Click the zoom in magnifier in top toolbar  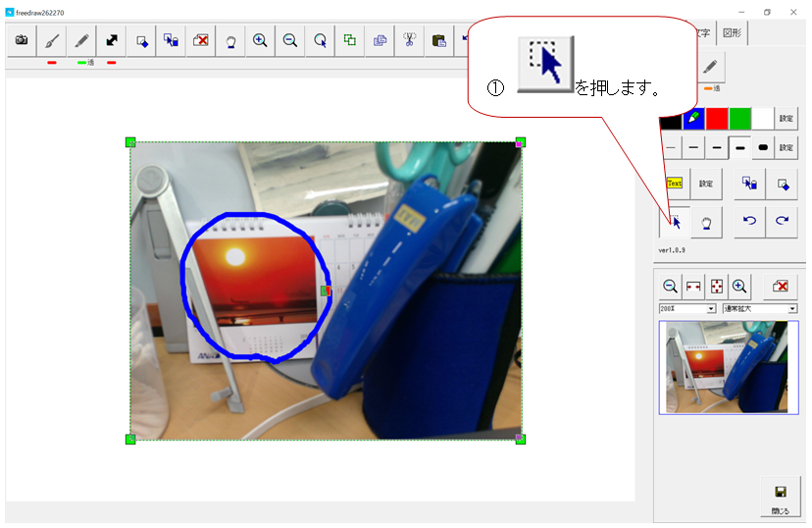coord(260,40)
